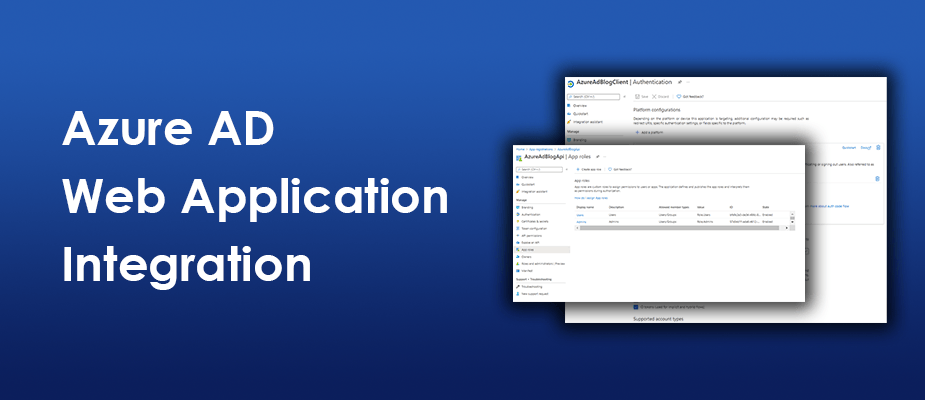925x400 pixels.
Task: Open Overview in the Authentication window sidebar
Action: click(x=577, y=106)
